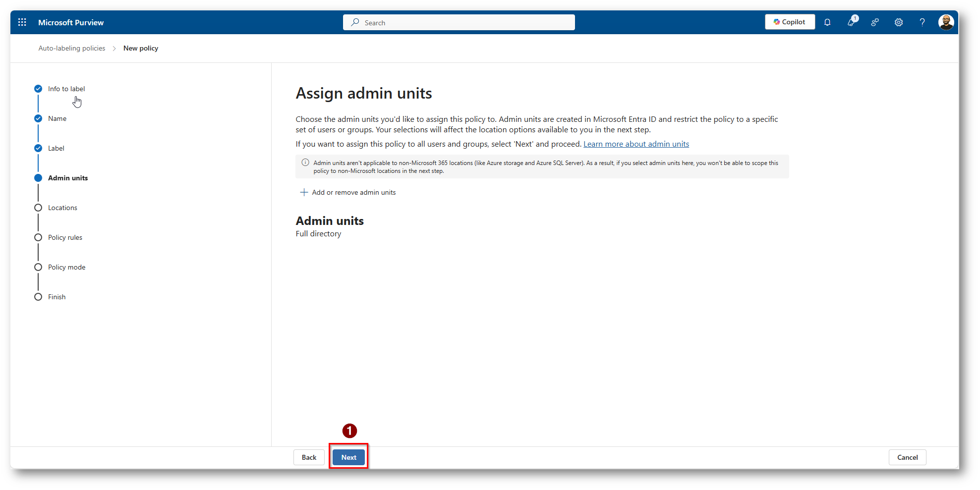This screenshot has width=980, height=490.
Task: Open Learn more about admin units link
Action: [x=636, y=144]
